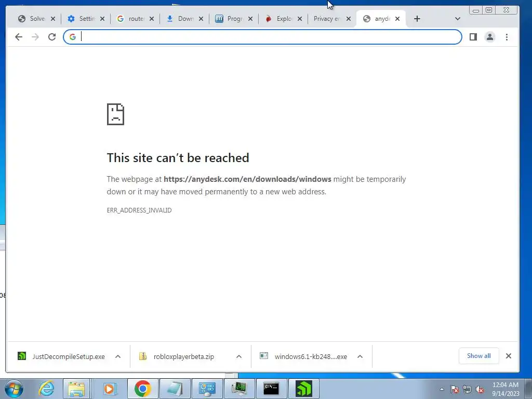Open Windows Media Player from the taskbar

[x=109, y=389]
